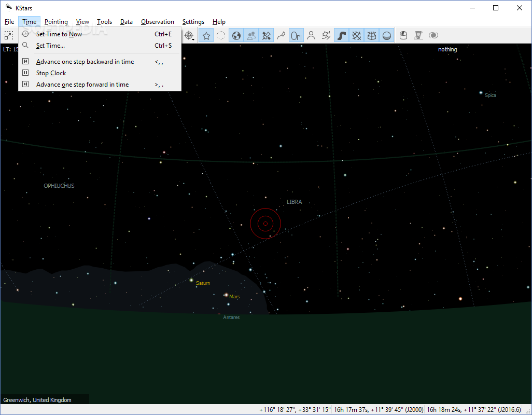Click the Mars label on sky map
532x415 pixels.
click(x=234, y=297)
